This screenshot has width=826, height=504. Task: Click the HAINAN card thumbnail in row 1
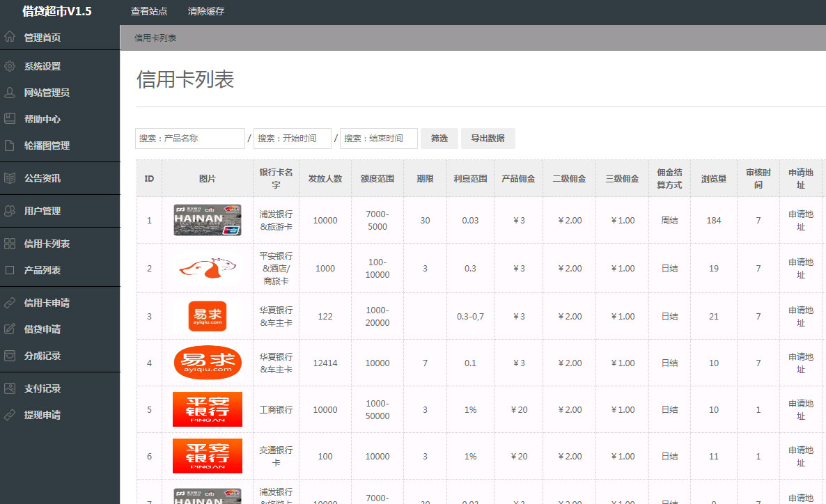[207, 220]
